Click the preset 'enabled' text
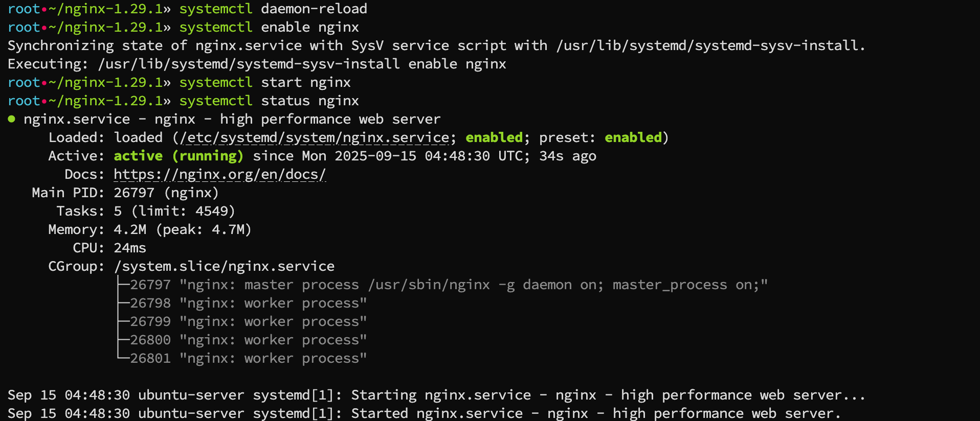 point(633,137)
